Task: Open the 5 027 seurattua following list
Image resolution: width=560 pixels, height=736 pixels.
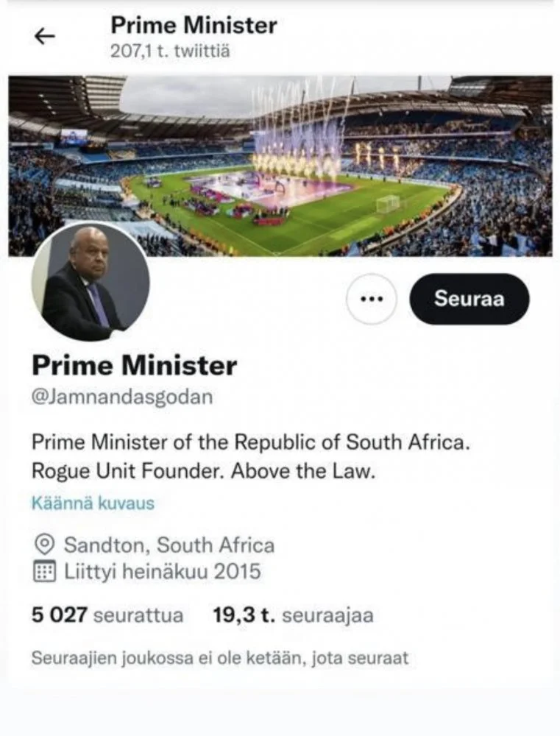Action: [107, 615]
